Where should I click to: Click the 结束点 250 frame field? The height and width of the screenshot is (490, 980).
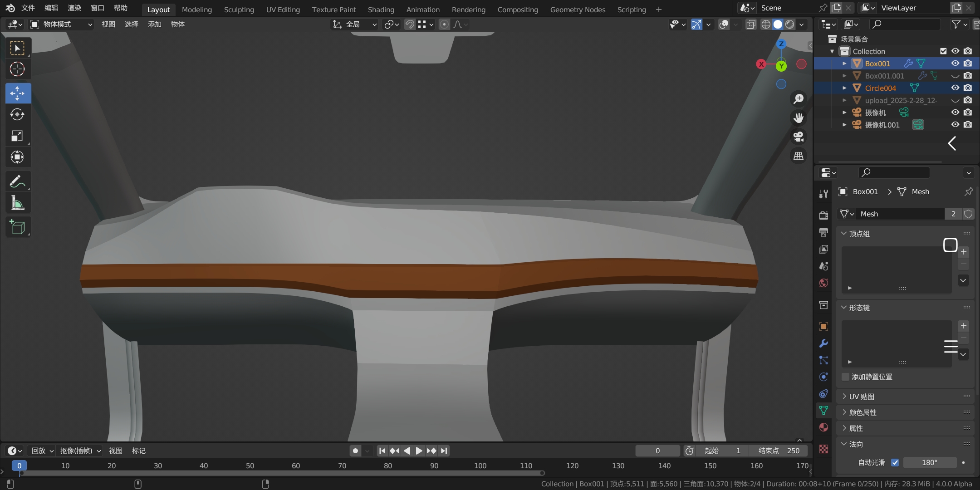click(778, 451)
